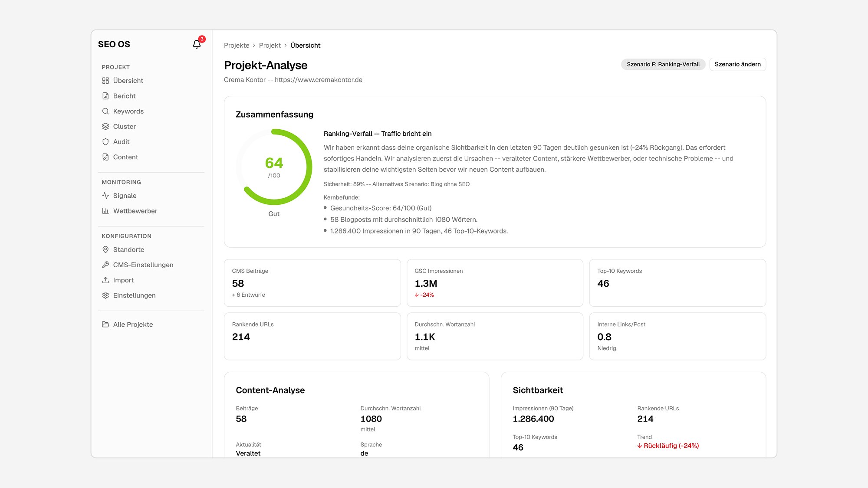Screen dimensions: 868x488
Task: Click the Übersicht breadcrumb text
Action: [x=305, y=45]
